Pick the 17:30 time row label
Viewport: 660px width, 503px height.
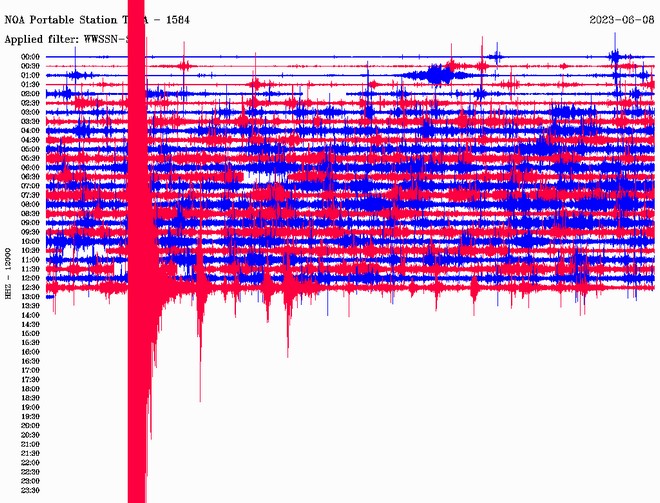[x=30, y=380]
